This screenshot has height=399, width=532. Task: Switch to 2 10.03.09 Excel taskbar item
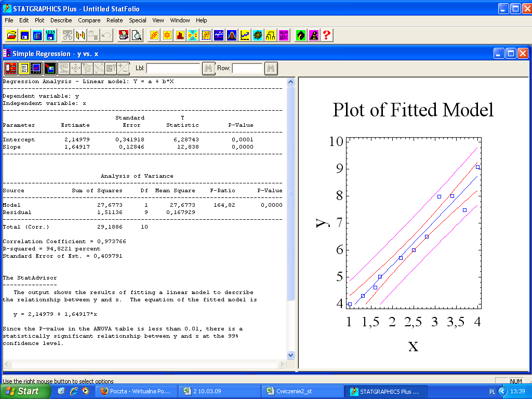tap(220, 391)
